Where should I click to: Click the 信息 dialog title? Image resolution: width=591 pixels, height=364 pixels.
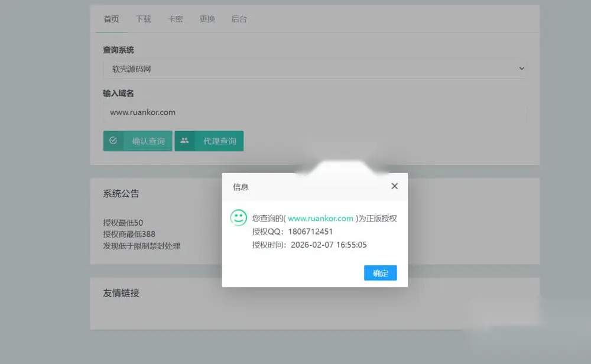(x=241, y=187)
